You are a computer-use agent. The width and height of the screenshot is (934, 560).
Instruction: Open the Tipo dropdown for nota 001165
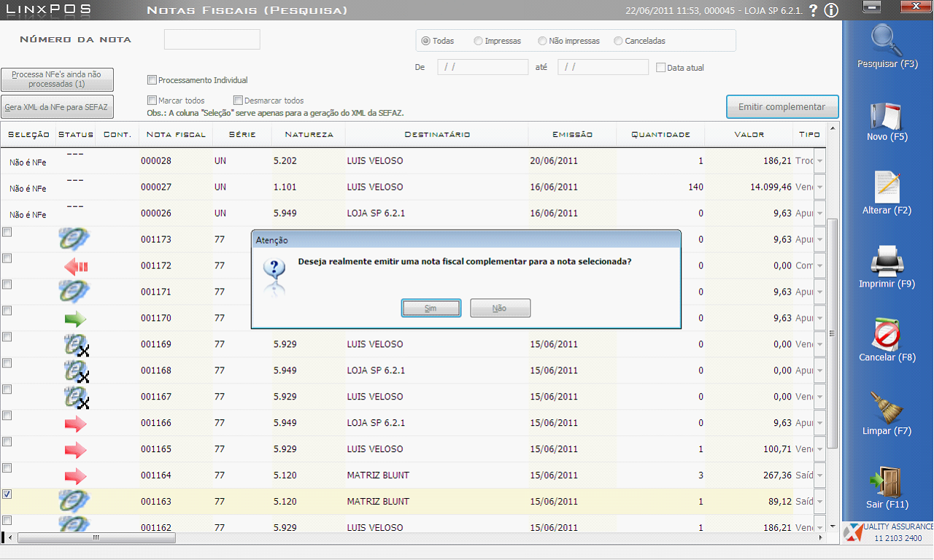(x=819, y=449)
